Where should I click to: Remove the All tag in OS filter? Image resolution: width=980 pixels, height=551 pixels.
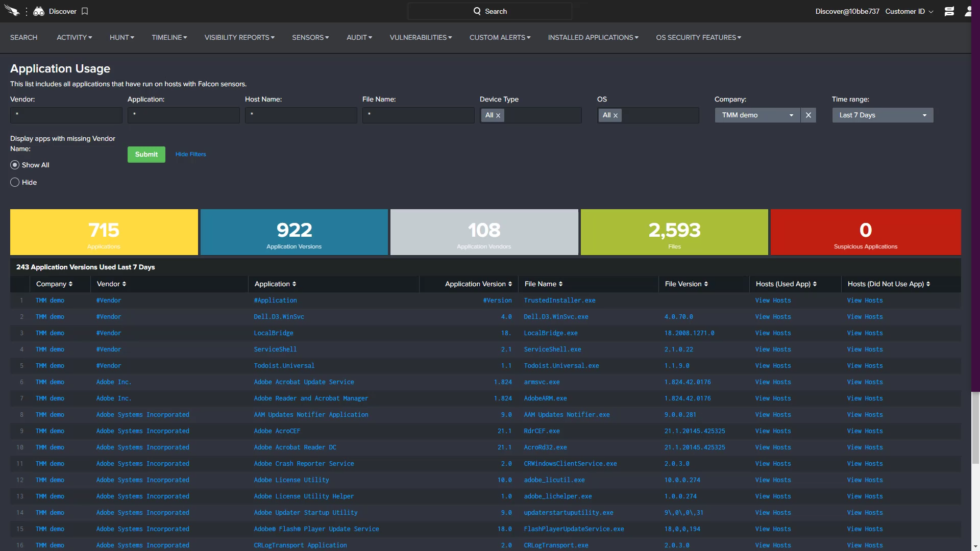pos(616,115)
